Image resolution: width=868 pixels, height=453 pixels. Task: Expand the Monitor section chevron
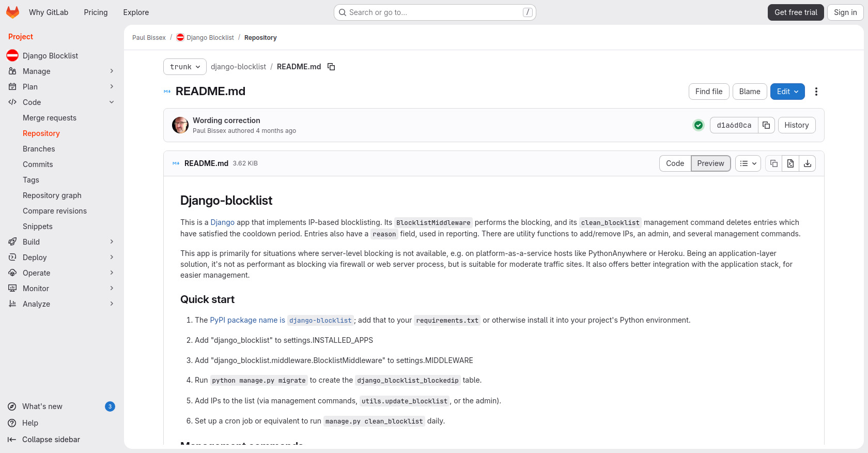[112, 288]
